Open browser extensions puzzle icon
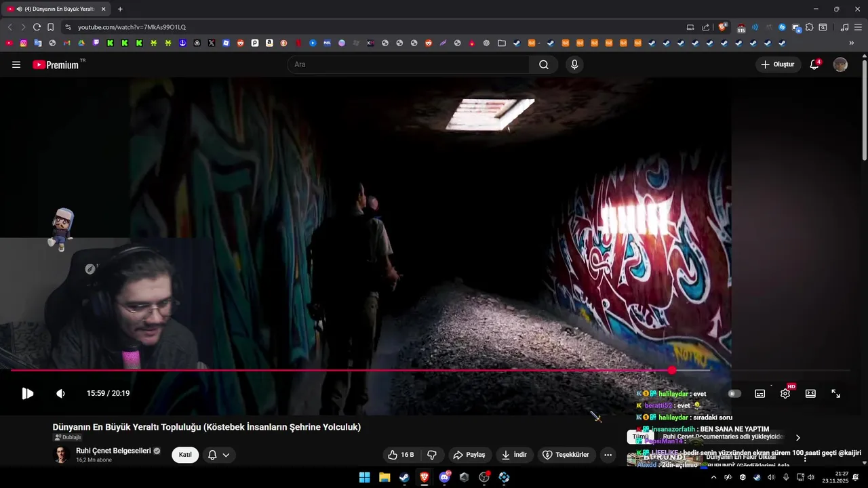 pyautogui.click(x=809, y=27)
